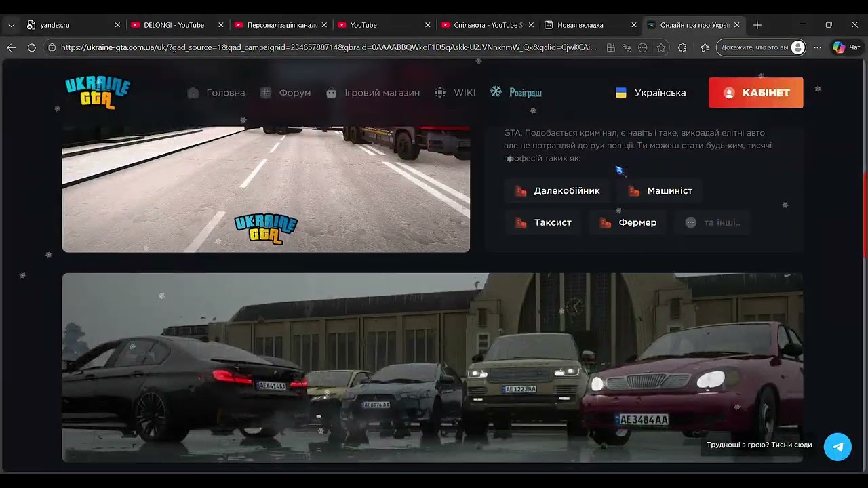
Task: Add this page to favorites with the star
Action: click(x=661, y=47)
